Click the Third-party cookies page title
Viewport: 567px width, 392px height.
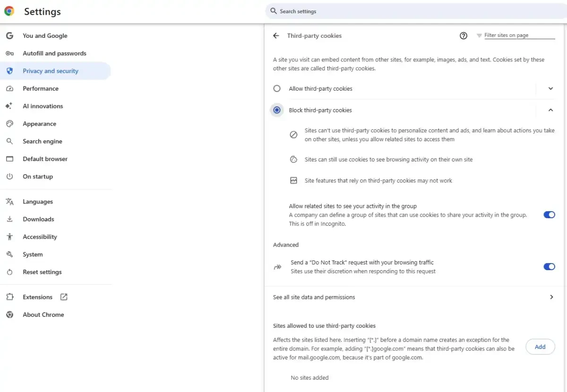click(x=314, y=36)
